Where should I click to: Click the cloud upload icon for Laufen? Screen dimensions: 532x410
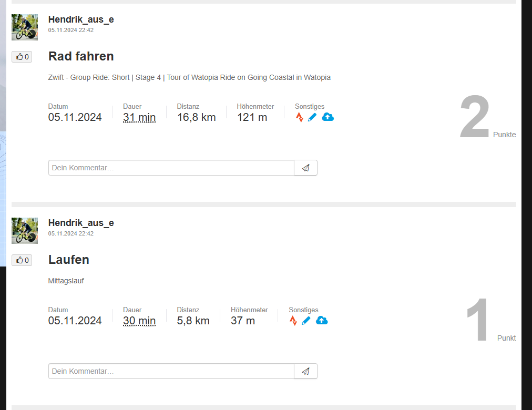[x=321, y=320]
